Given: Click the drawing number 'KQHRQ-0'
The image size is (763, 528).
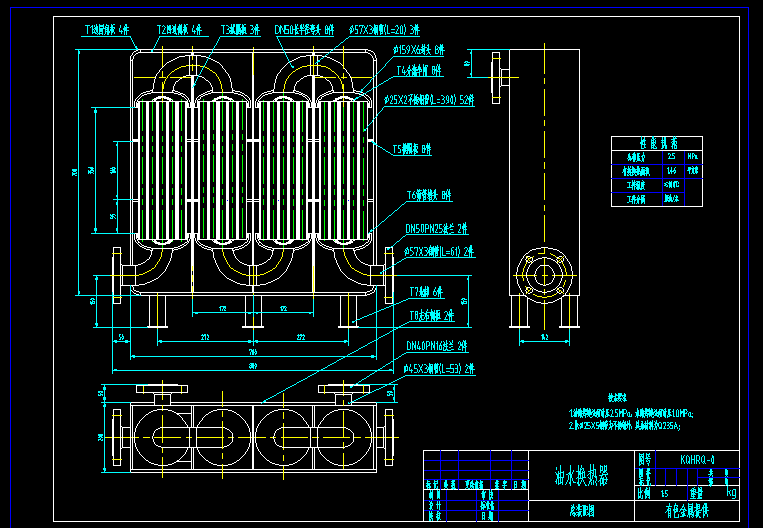Looking at the screenshot, I should 697,459.
